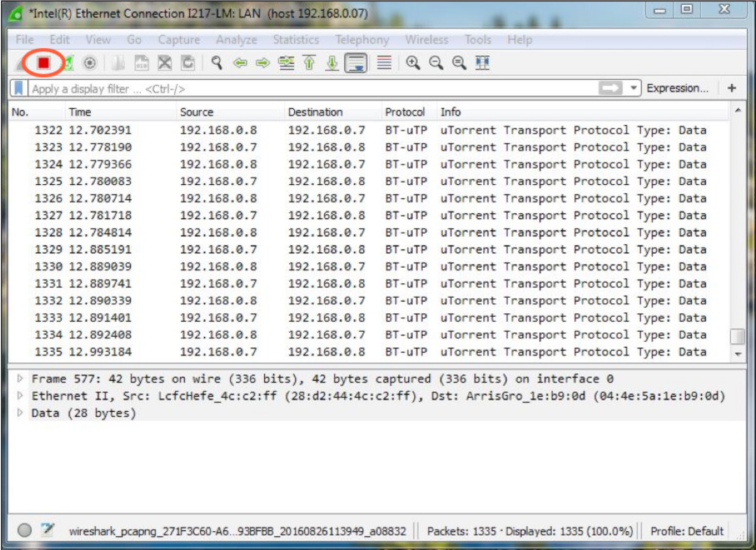756x550 pixels.
Task: Open the Capture menu
Action: tap(179, 40)
